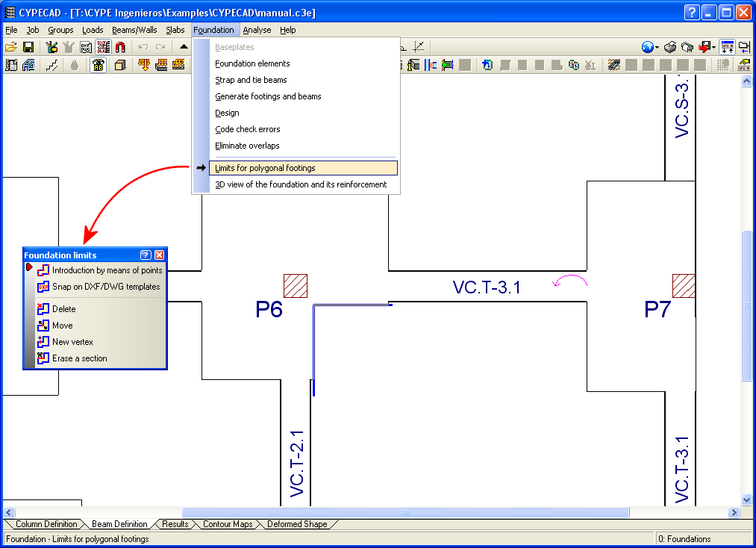
Task: Switch to the Deformed Shape tab
Action: (x=297, y=524)
